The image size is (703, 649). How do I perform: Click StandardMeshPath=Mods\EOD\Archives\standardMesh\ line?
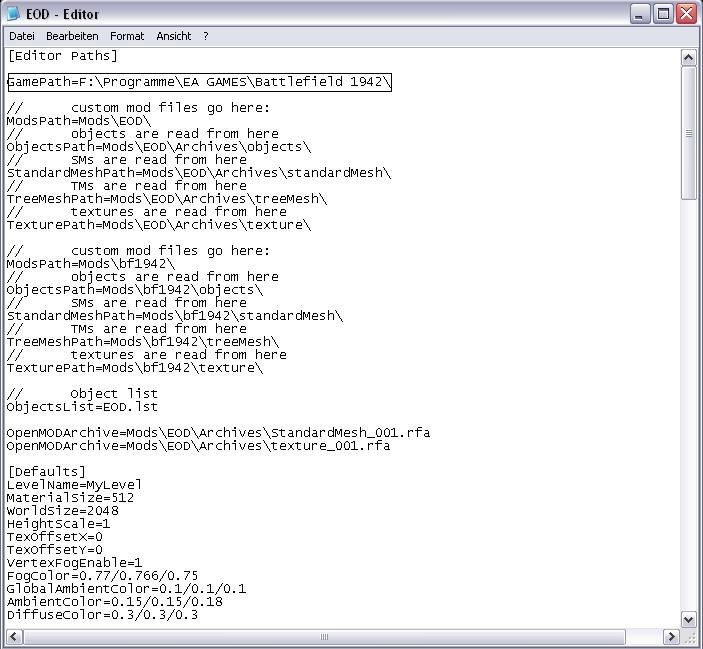coord(199,173)
